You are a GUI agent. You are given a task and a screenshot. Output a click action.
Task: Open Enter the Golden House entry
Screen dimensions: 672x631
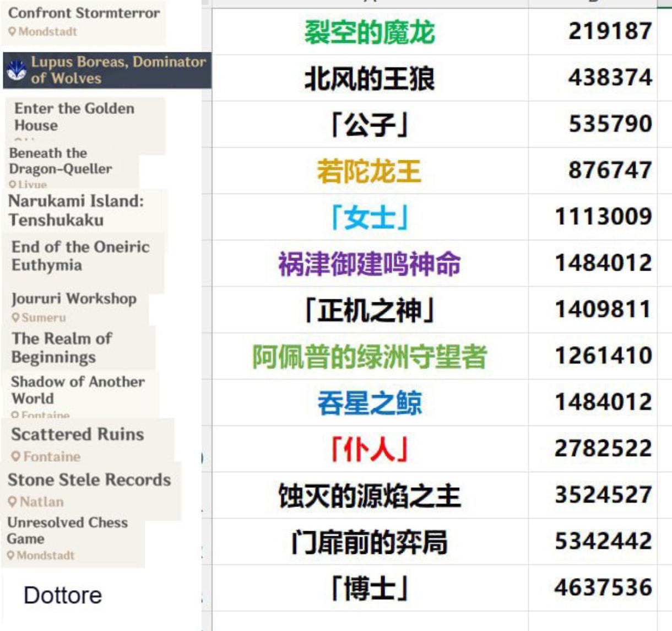click(x=85, y=125)
